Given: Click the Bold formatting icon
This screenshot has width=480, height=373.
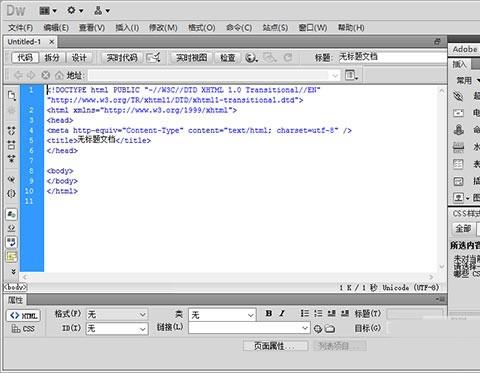Looking at the screenshot, I should pyautogui.click(x=269, y=313).
